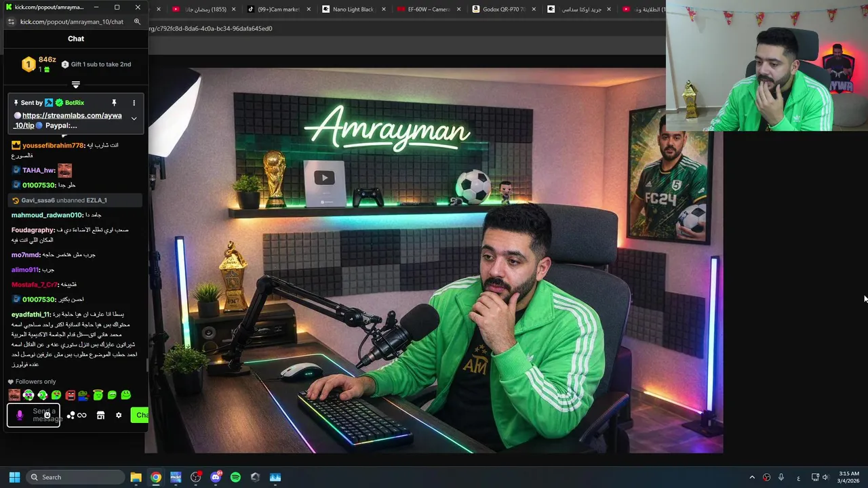Open Windows Start menu
Screen dimensions: 868x488
14,477
